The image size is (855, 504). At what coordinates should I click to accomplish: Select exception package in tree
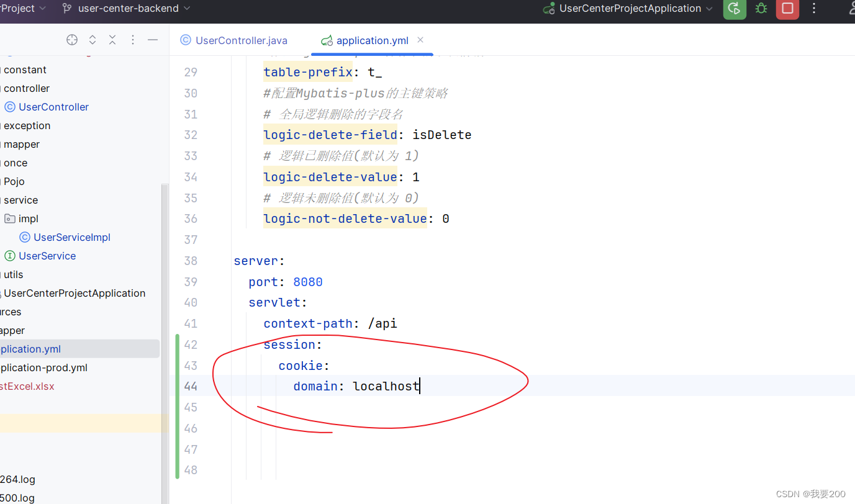point(27,125)
